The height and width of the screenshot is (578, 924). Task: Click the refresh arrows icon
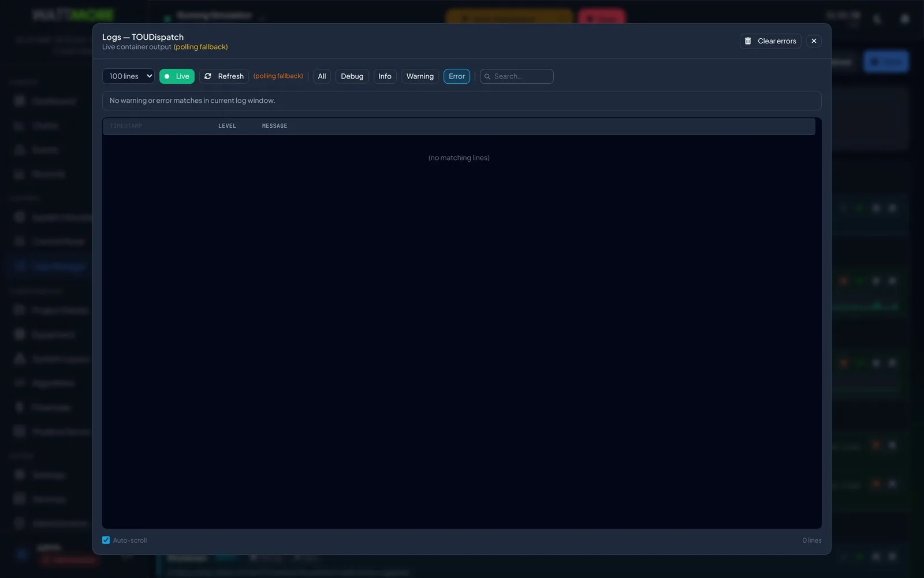(x=208, y=76)
